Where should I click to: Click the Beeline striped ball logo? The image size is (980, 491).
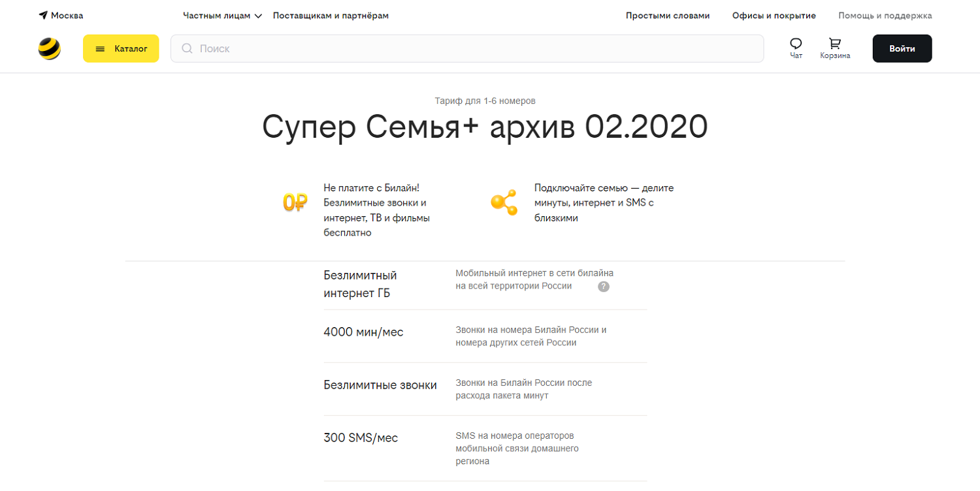(x=50, y=49)
